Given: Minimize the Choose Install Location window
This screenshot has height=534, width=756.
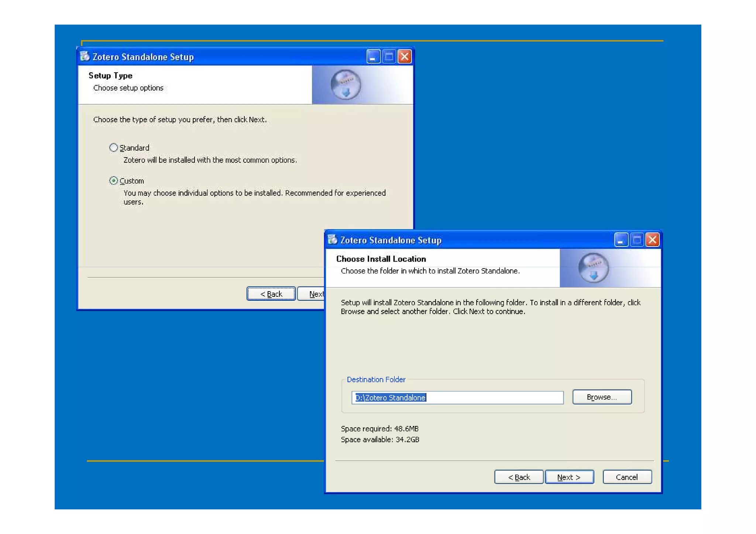Looking at the screenshot, I should click(621, 240).
